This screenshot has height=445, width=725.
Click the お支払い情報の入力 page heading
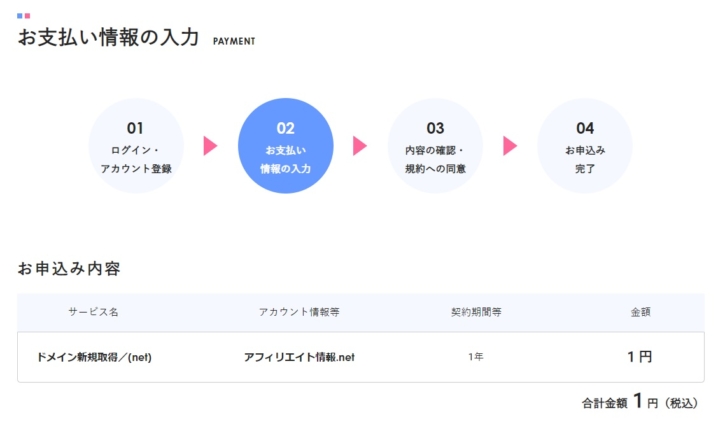point(108,37)
